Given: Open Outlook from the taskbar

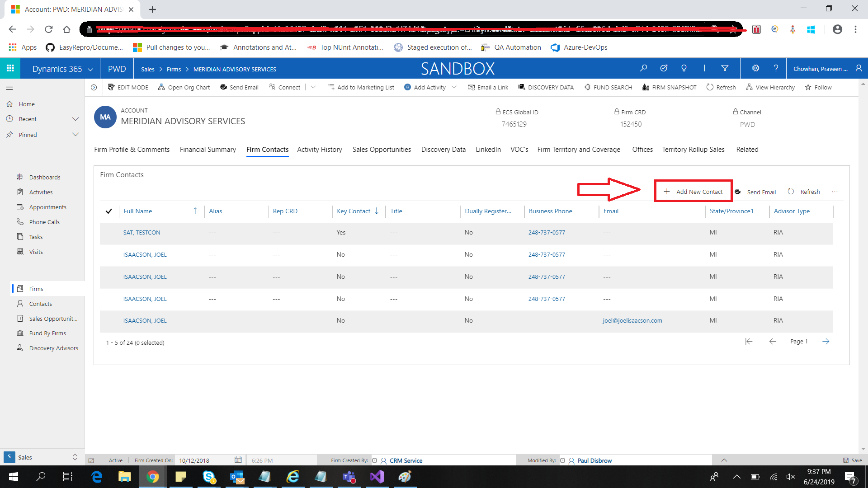Looking at the screenshot, I should tap(236, 477).
